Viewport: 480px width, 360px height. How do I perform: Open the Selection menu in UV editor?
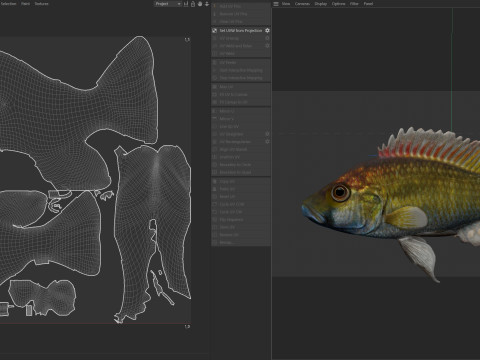(8, 4)
